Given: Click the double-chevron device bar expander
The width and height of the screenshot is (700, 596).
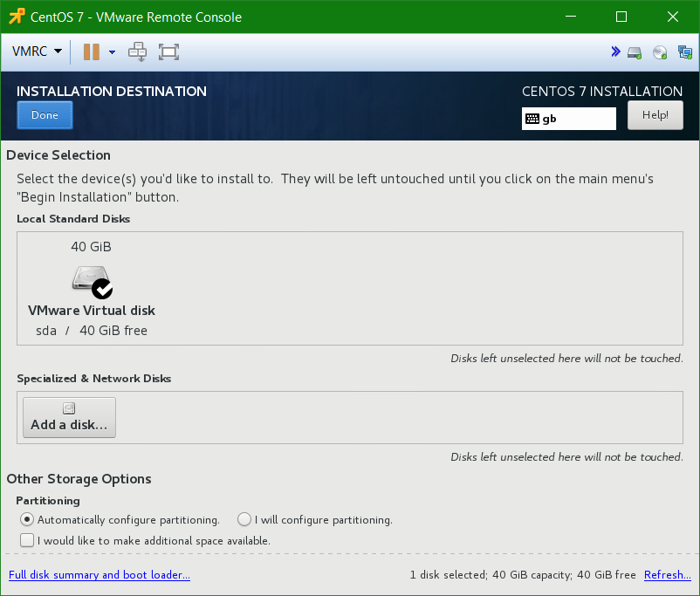Looking at the screenshot, I should coord(615,51).
